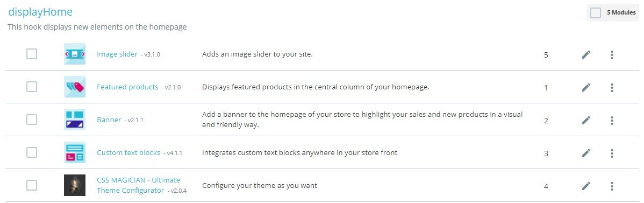The height and width of the screenshot is (203, 644).
Task: Click the Featured products tag icon
Action: point(75,87)
